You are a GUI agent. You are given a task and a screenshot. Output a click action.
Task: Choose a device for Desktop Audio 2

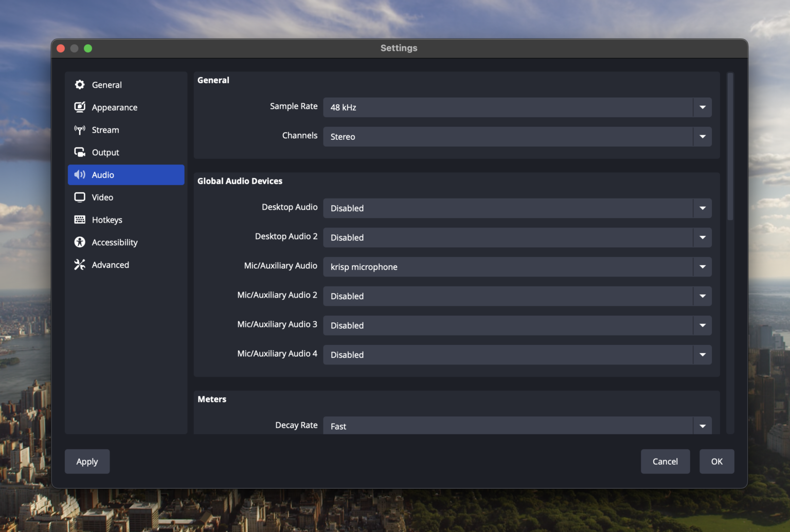pyautogui.click(x=517, y=237)
